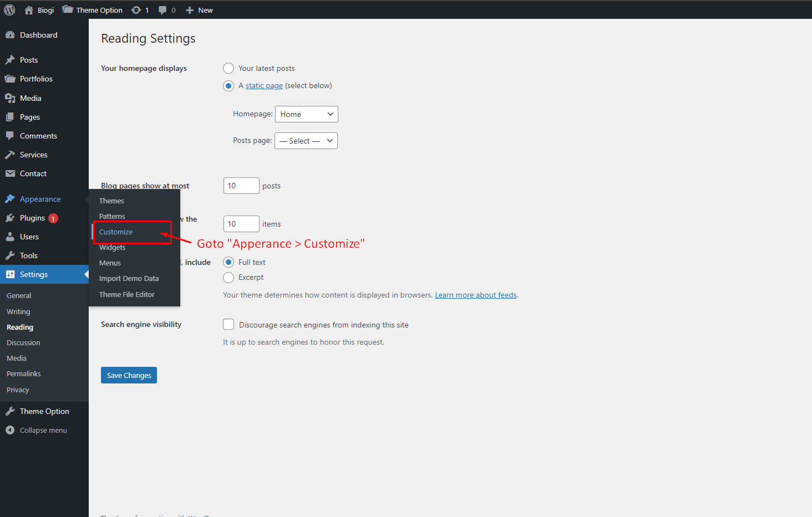Screen dimensions: 812x517
Task: Open Customize in Appearance submenu
Action: 116,232
